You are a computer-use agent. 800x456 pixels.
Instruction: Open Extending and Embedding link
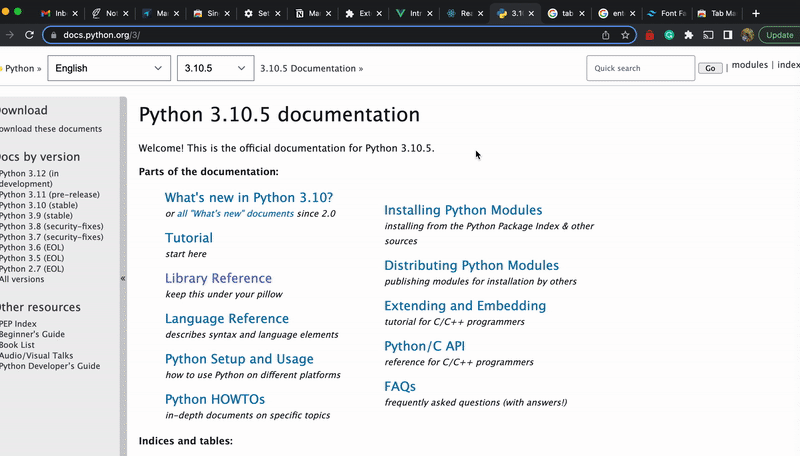tap(465, 306)
